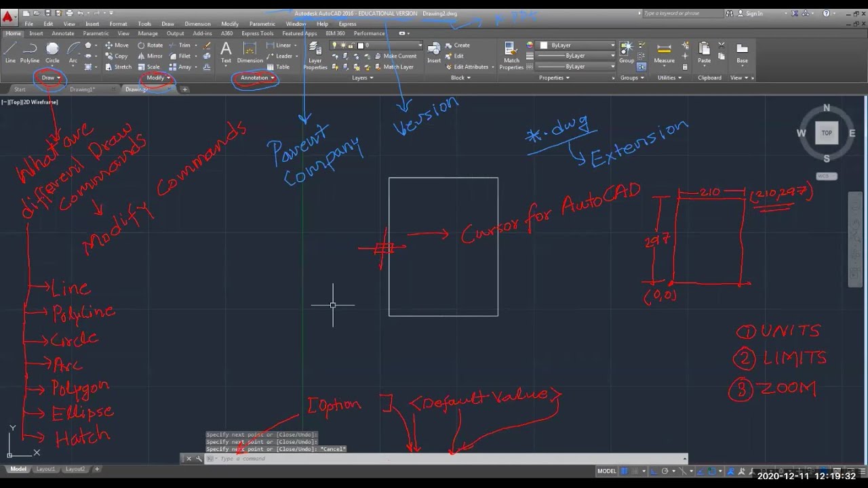Open the Dimension menu
Viewport: 868px width, 488px height.
197,24
